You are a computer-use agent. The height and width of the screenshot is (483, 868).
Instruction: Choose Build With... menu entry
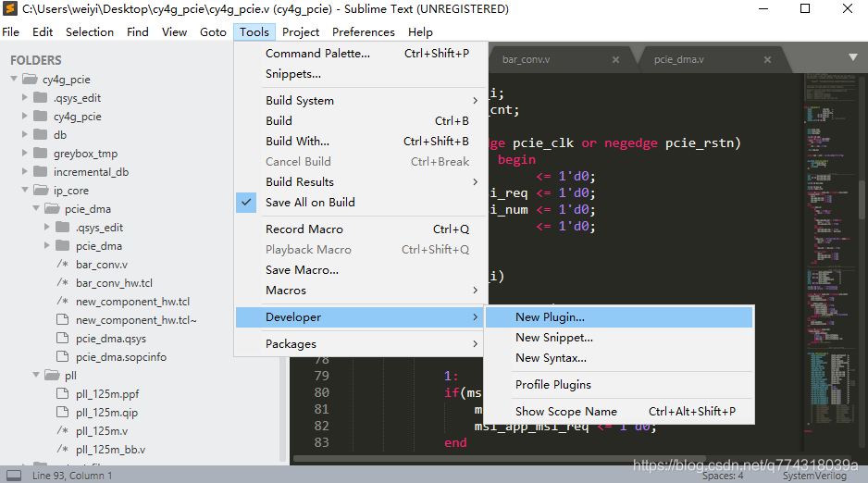[362, 141]
